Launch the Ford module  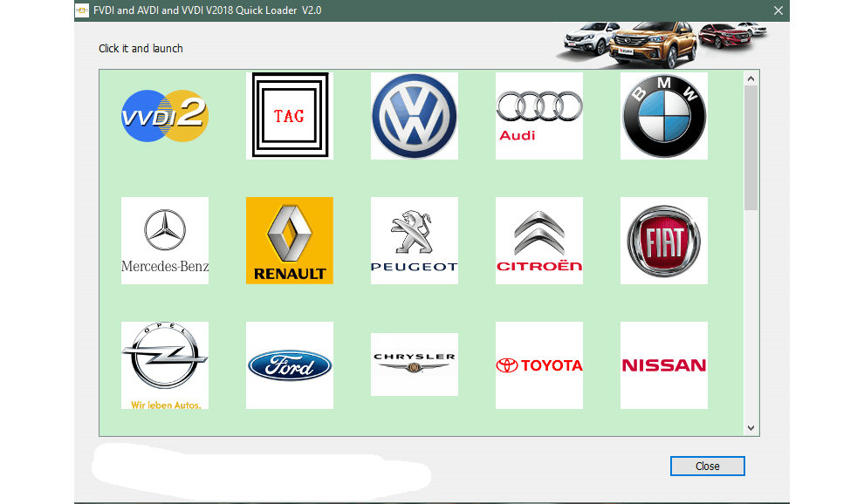(290, 365)
